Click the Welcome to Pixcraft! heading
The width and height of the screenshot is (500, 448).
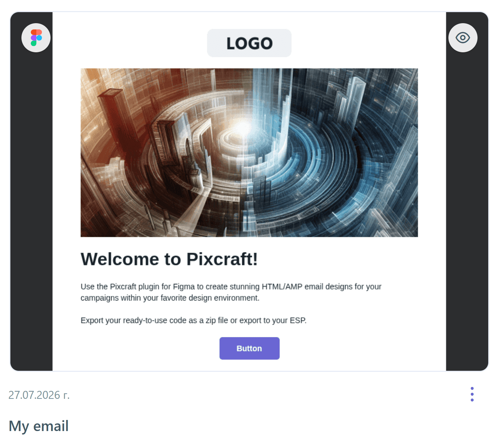[169, 259]
